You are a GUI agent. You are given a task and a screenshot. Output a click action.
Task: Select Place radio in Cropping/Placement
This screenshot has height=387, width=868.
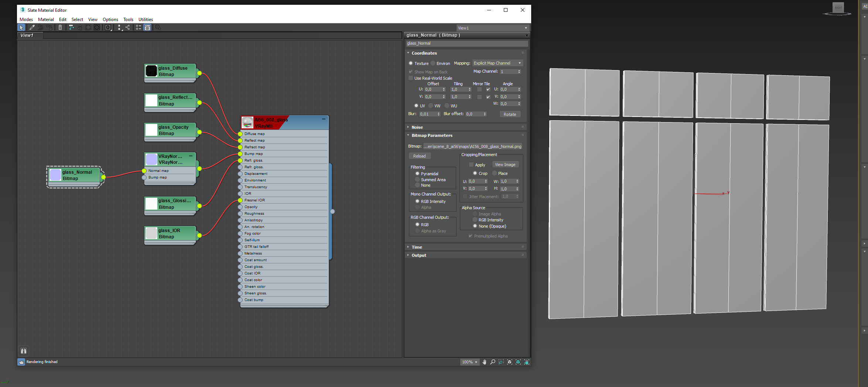pos(495,173)
